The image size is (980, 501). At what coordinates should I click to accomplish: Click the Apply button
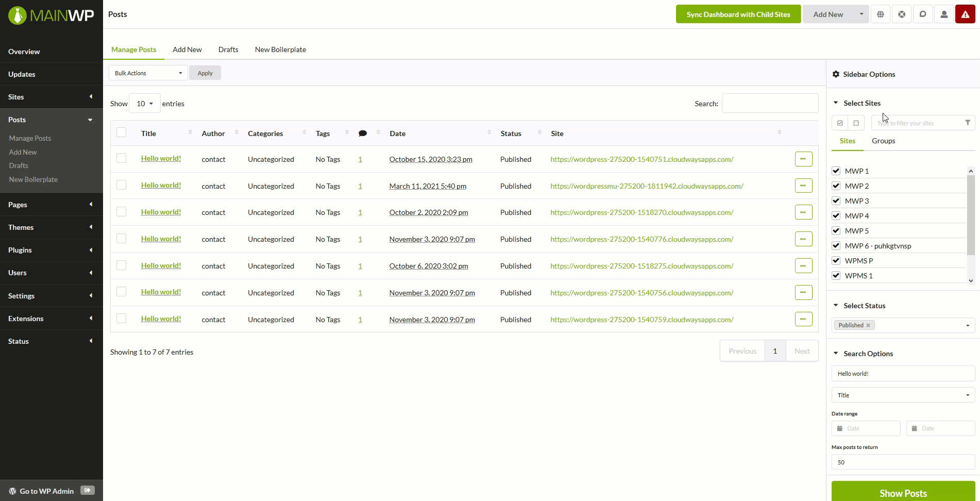[x=205, y=73]
